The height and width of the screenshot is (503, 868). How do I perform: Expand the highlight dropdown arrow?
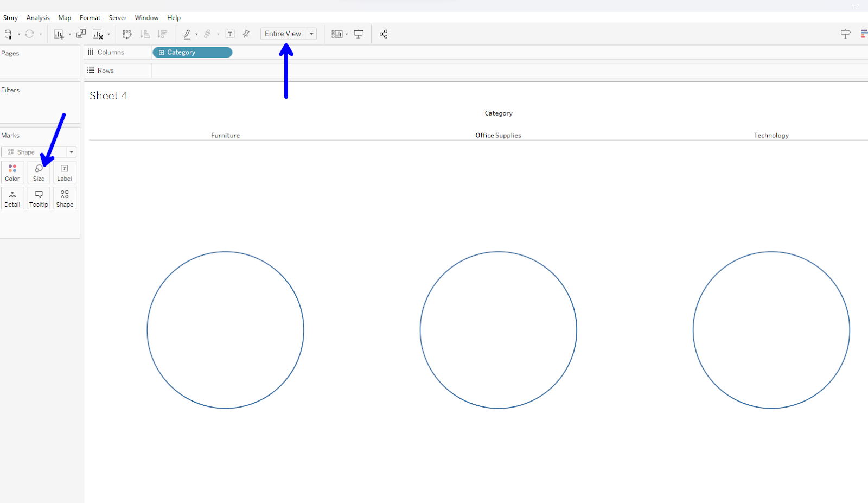tap(196, 34)
